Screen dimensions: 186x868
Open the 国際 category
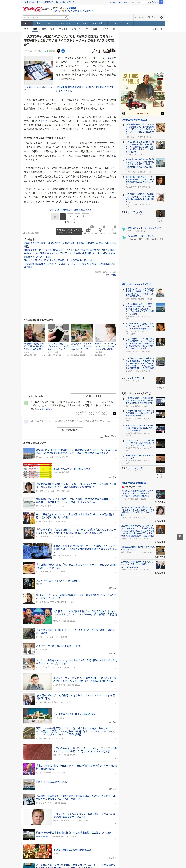click(44, 29)
